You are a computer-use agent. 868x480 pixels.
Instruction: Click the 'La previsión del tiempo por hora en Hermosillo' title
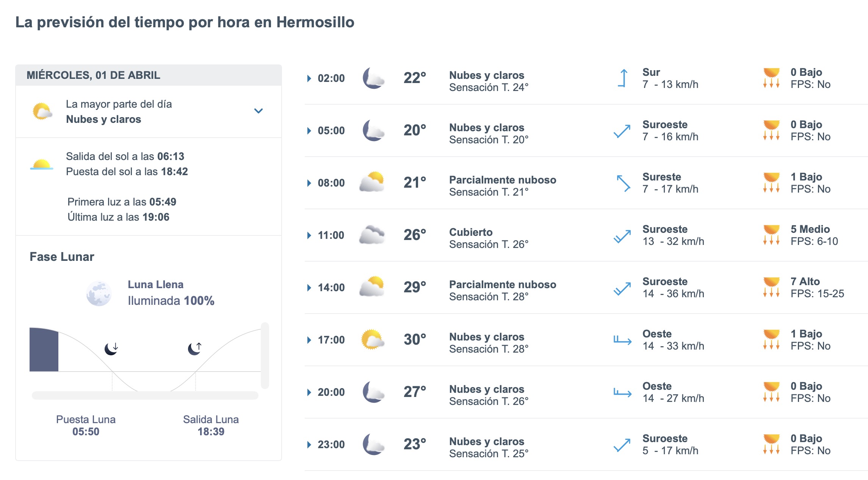(x=185, y=23)
